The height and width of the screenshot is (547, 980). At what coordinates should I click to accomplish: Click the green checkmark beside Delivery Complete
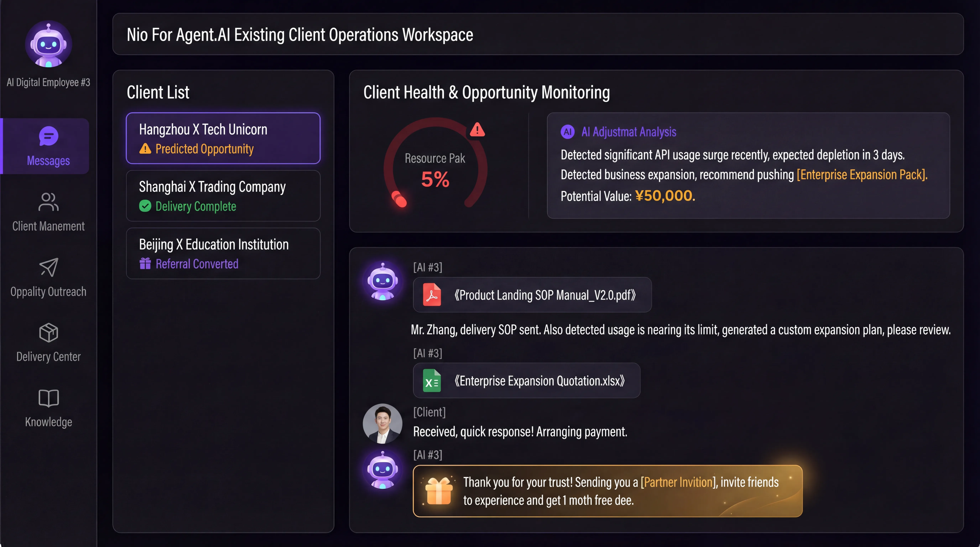tap(145, 206)
